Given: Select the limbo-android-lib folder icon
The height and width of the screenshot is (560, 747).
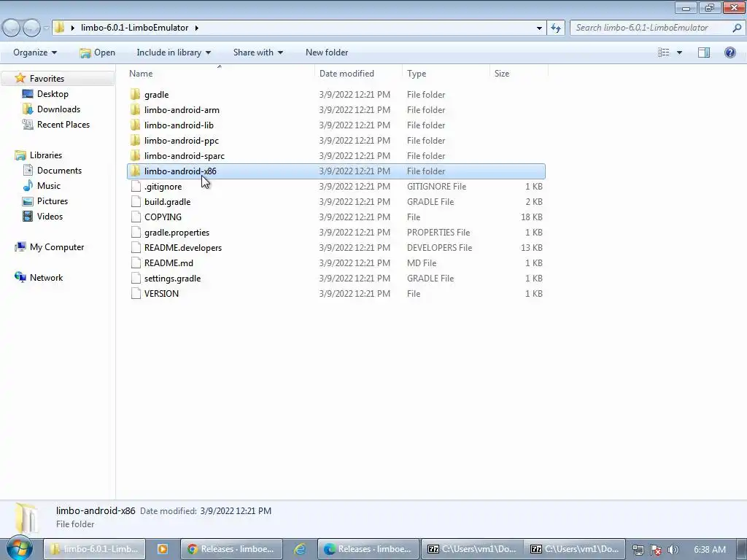Looking at the screenshot, I should (x=135, y=125).
